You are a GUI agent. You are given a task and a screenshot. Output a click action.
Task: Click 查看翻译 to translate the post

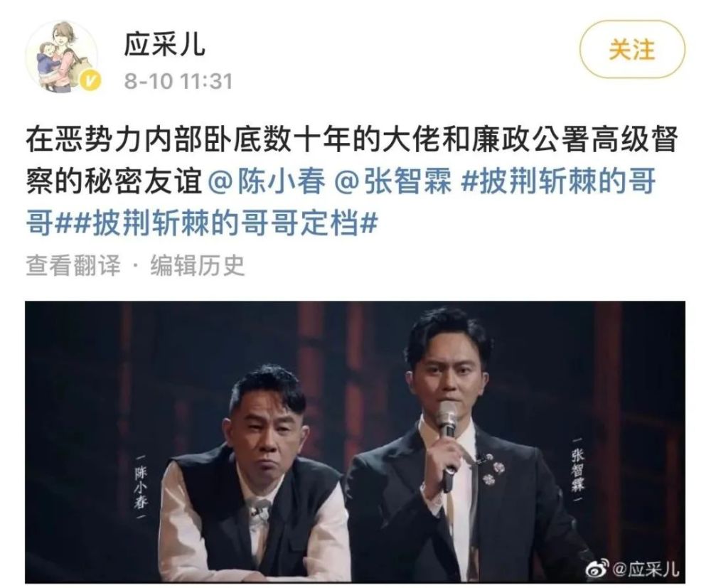73,265
